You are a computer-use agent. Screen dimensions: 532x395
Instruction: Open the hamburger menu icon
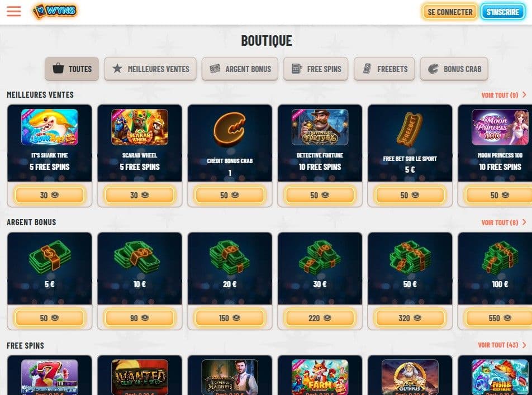click(x=13, y=11)
